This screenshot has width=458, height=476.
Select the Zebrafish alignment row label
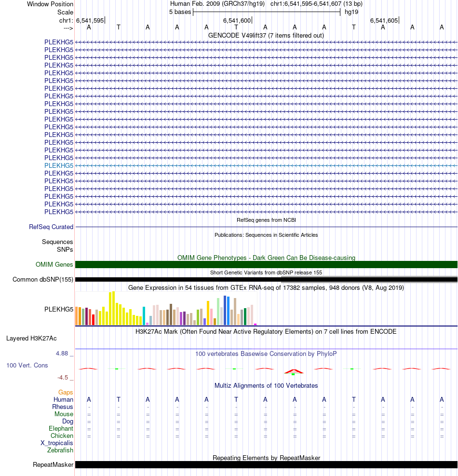tap(60, 450)
